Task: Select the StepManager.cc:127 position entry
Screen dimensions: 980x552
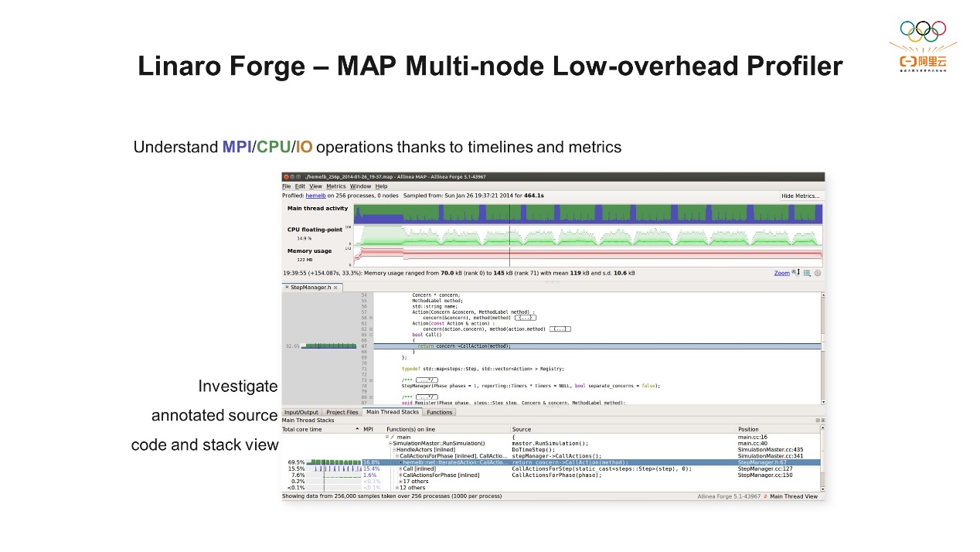Action: [765, 469]
